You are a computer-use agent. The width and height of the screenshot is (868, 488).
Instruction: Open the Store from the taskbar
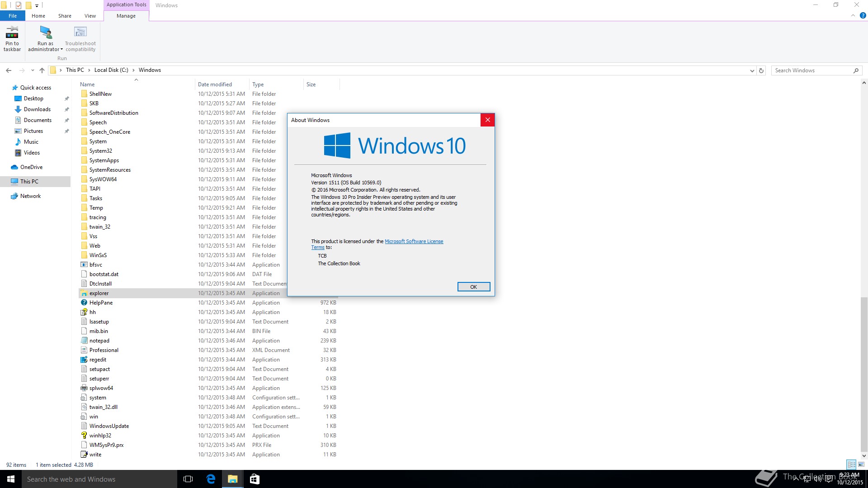pos(255,479)
